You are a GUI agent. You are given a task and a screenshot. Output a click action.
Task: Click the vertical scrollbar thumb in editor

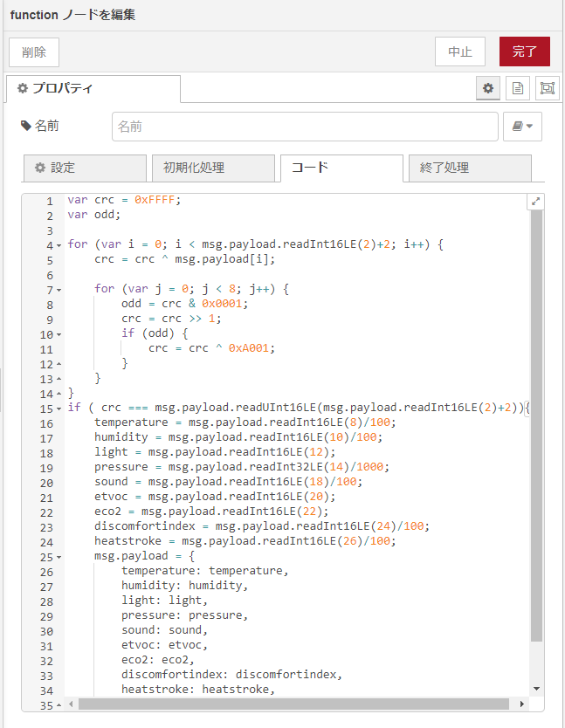tap(537, 425)
